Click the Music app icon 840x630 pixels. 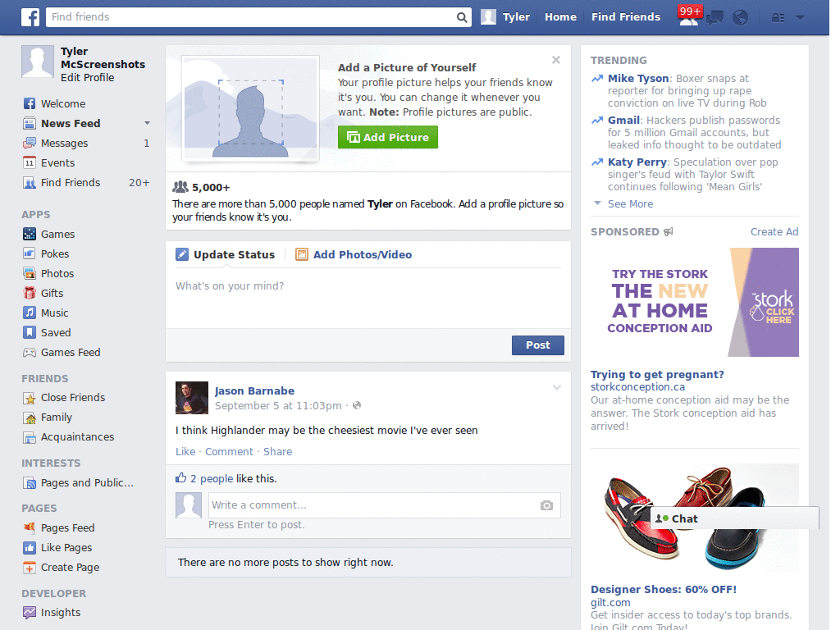coord(30,313)
